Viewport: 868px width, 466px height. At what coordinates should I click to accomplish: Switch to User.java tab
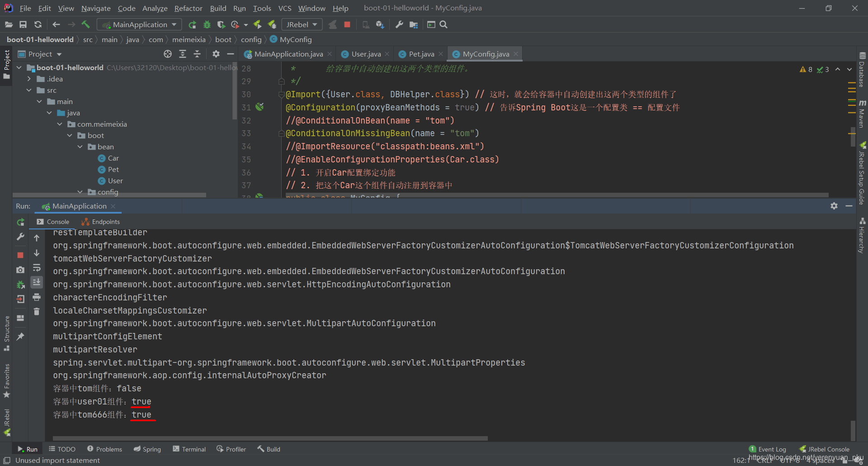point(365,54)
